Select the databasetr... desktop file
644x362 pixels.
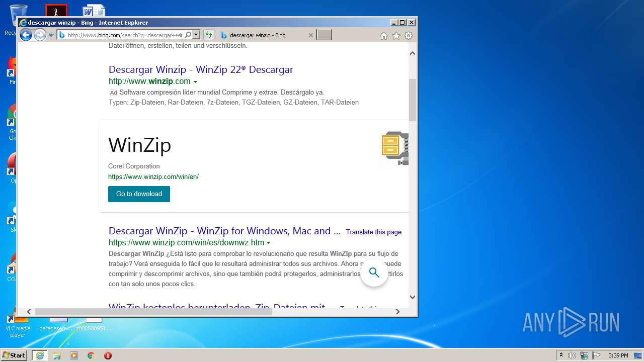[x=55, y=324]
